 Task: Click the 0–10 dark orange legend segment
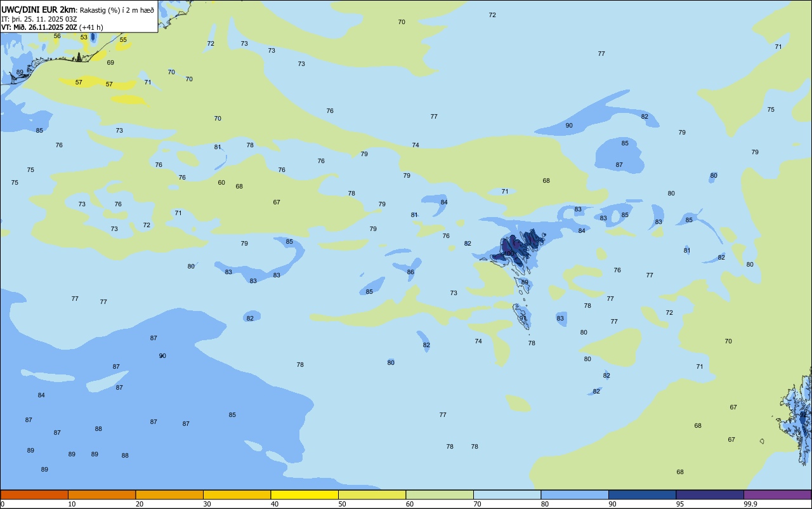click(x=34, y=494)
